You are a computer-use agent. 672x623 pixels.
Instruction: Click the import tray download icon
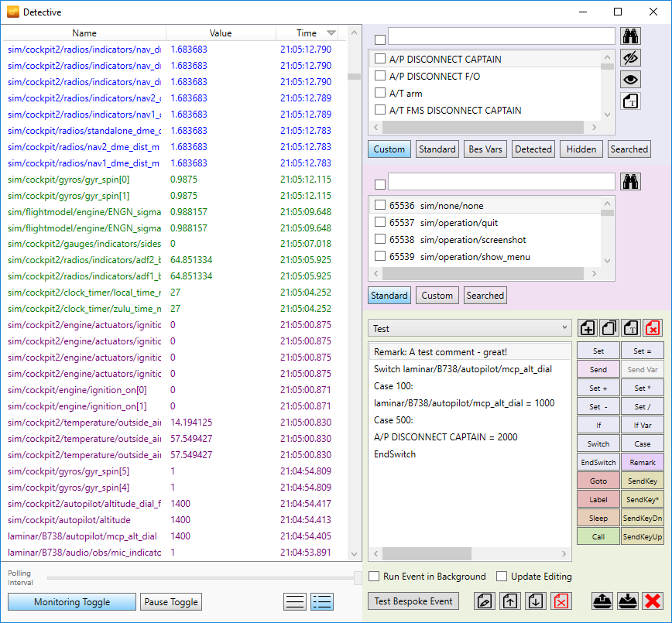(x=627, y=601)
